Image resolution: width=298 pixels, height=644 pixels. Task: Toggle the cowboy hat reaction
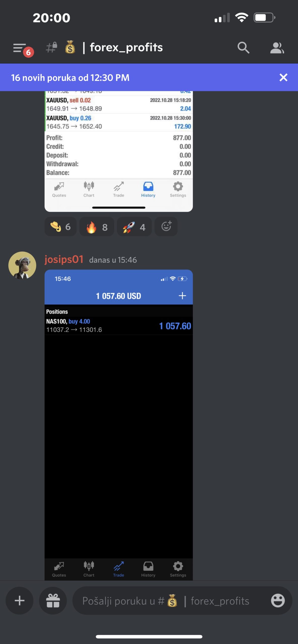pos(60,227)
